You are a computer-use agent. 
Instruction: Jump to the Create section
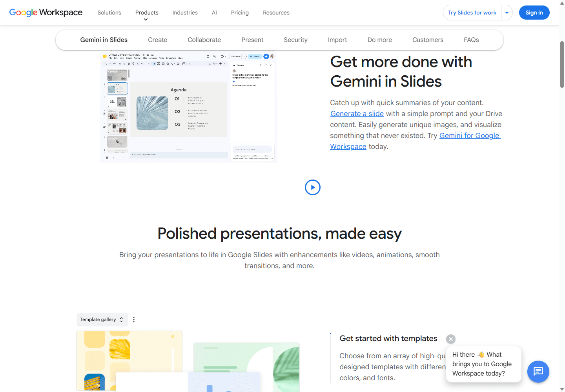[158, 40]
